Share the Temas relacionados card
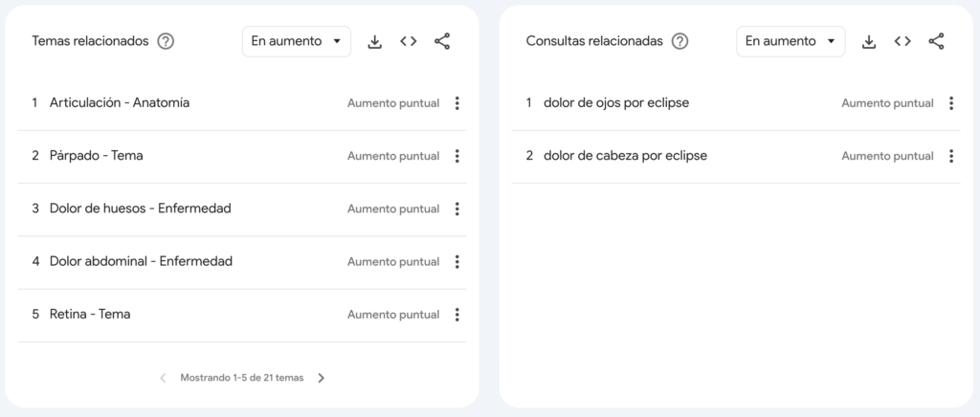The height and width of the screenshot is (417, 980). pyautogui.click(x=442, y=41)
